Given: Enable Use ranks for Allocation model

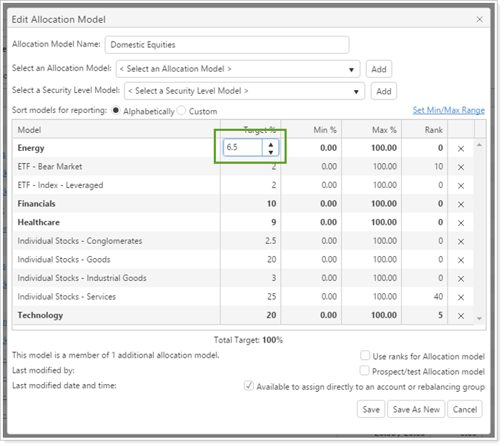Looking at the screenshot, I should pyautogui.click(x=365, y=355).
